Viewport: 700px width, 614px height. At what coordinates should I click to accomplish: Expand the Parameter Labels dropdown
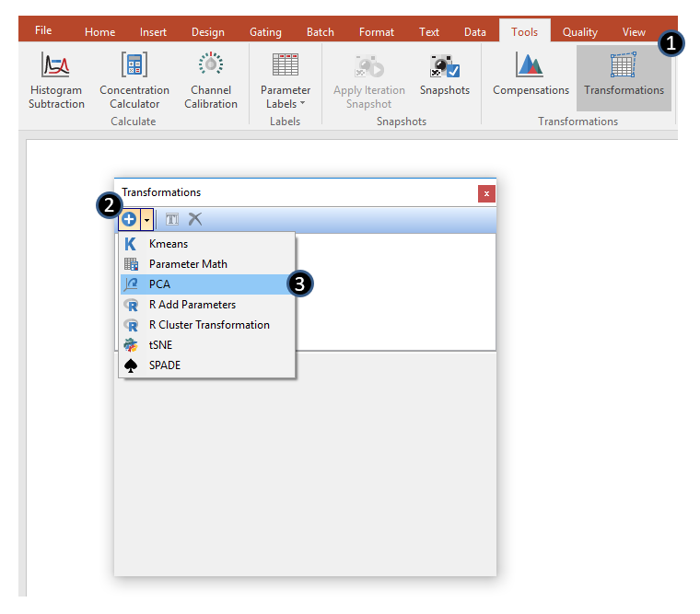pyautogui.click(x=285, y=97)
